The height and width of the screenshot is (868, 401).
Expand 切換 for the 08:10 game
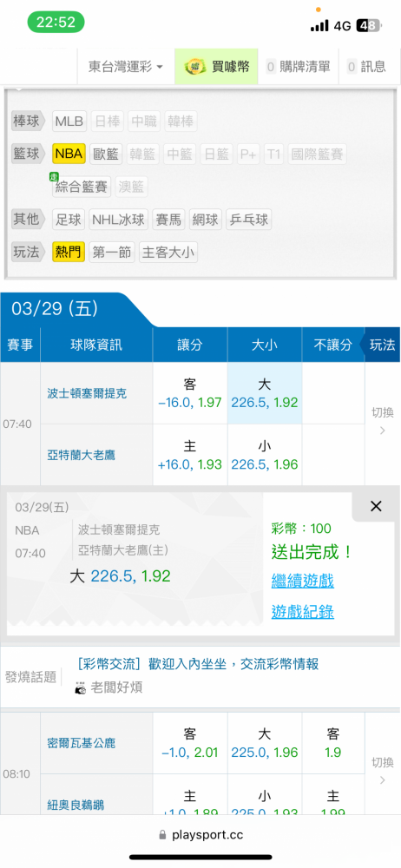[382, 771]
